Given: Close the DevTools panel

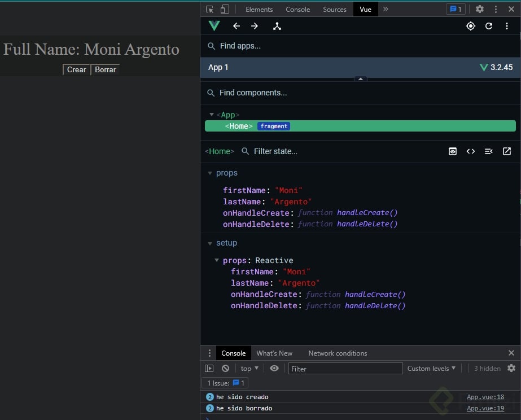Looking at the screenshot, I should click(511, 9).
